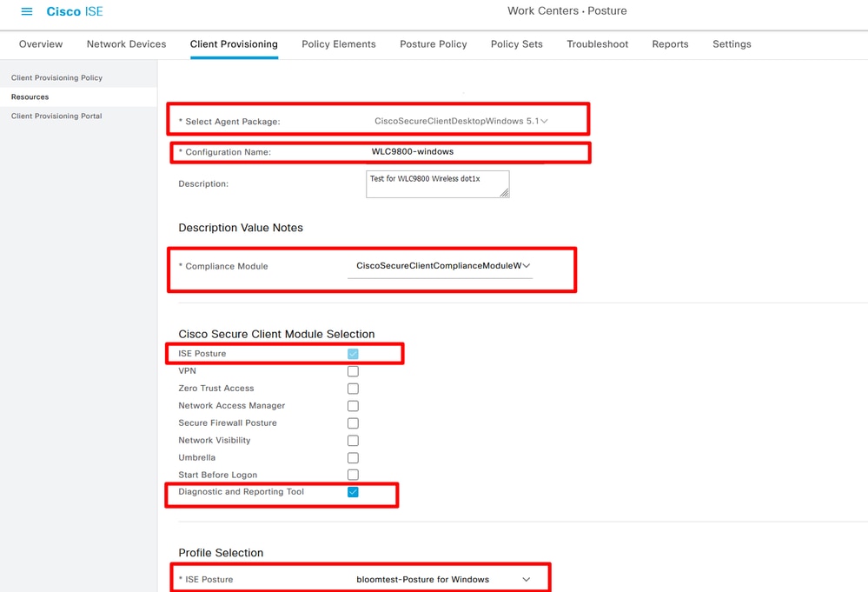This screenshot has width=868, height=592.
Task: Open the hamburger navigation menu
Action: (27, 11)
